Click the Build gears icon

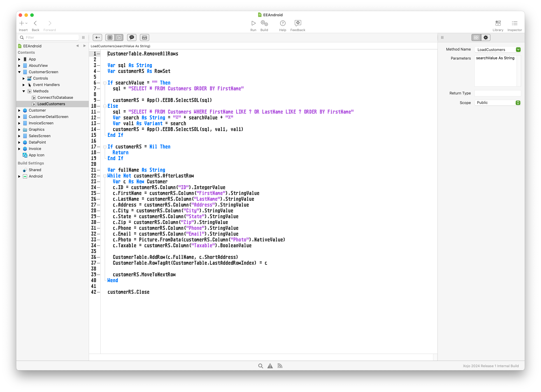pyautogui.click(x=264, y=23)
